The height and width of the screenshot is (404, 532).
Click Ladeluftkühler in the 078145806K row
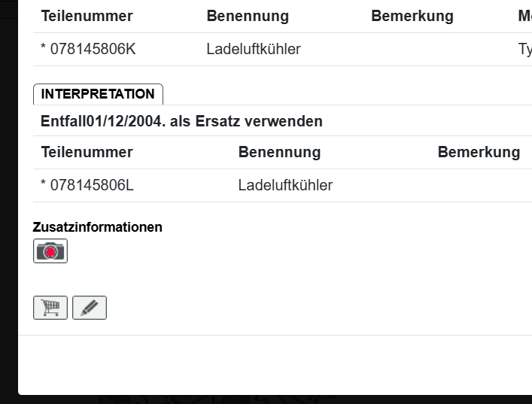tap(254, 50)
